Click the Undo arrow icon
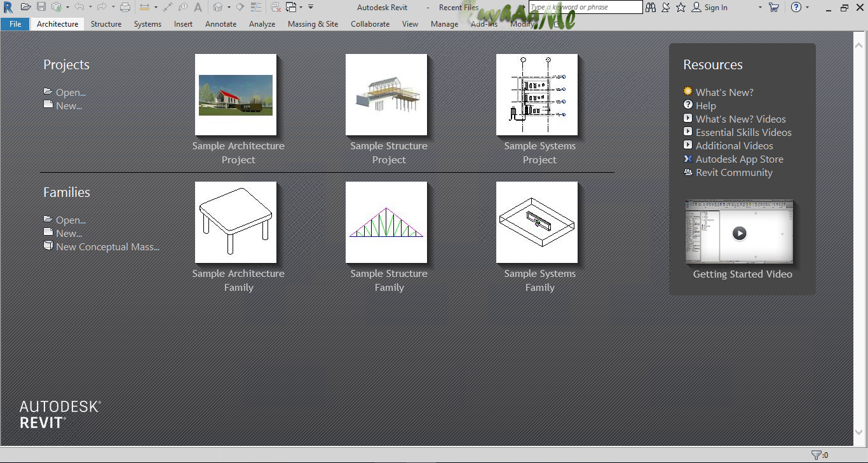The height and width of the screenshot is (463, 868). pyautogui.click(x=79, y=7)
